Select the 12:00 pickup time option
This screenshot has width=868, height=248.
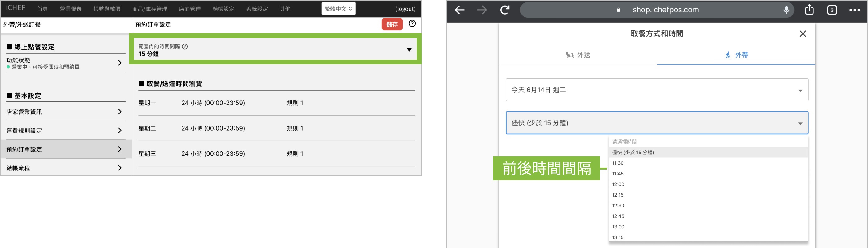pos(618,184)
